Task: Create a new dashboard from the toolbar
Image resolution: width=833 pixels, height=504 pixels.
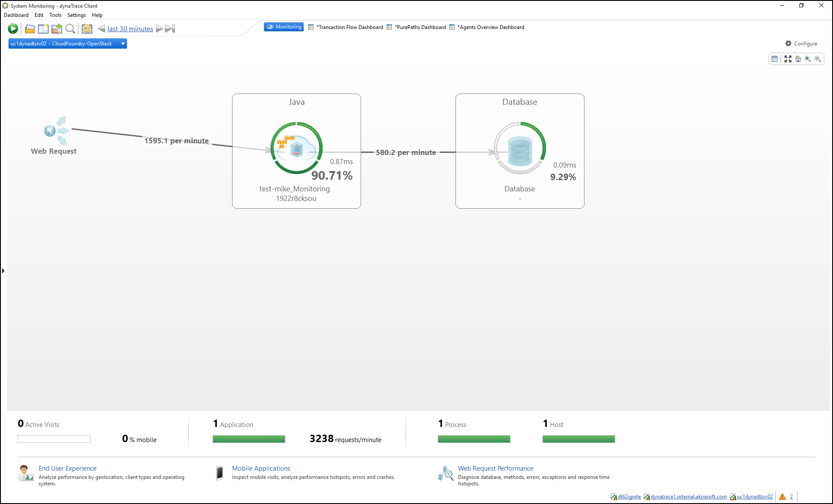Action: (x=43, y=29)
